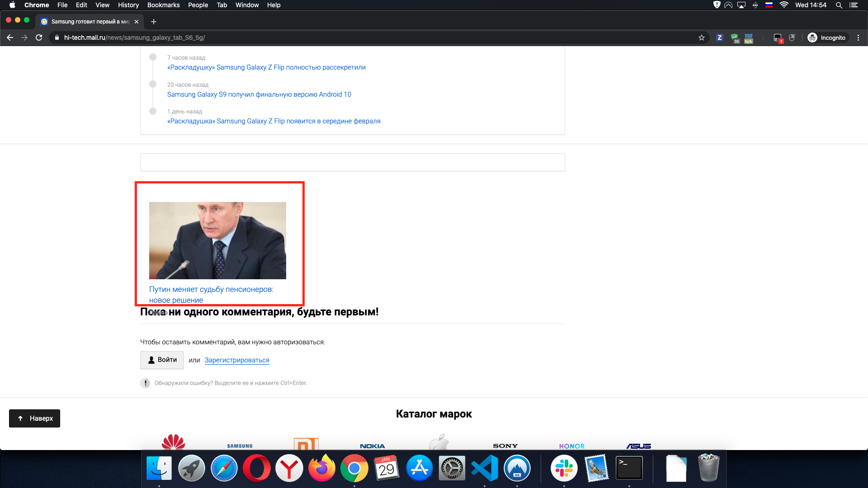Open the Зарегистрироваться registration link
Screen dimensions: 868x488
237,360
